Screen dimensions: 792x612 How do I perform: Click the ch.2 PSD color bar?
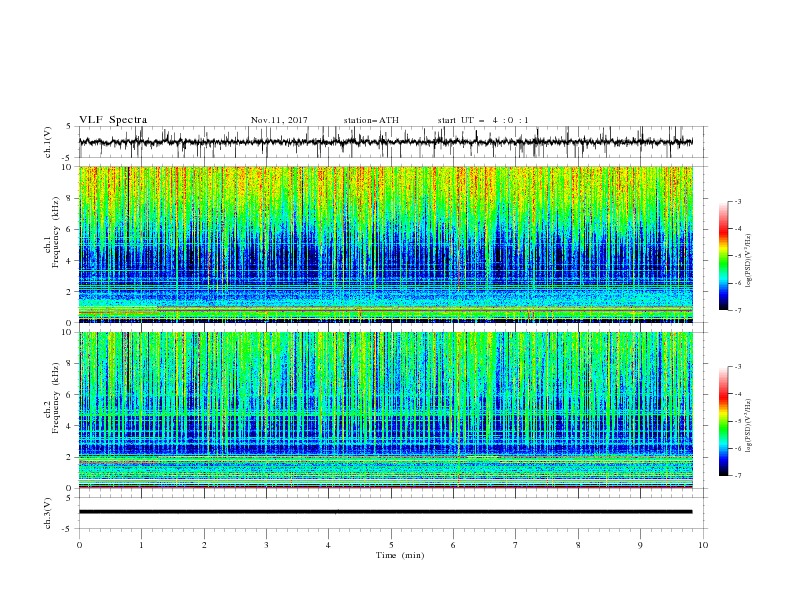723,421
